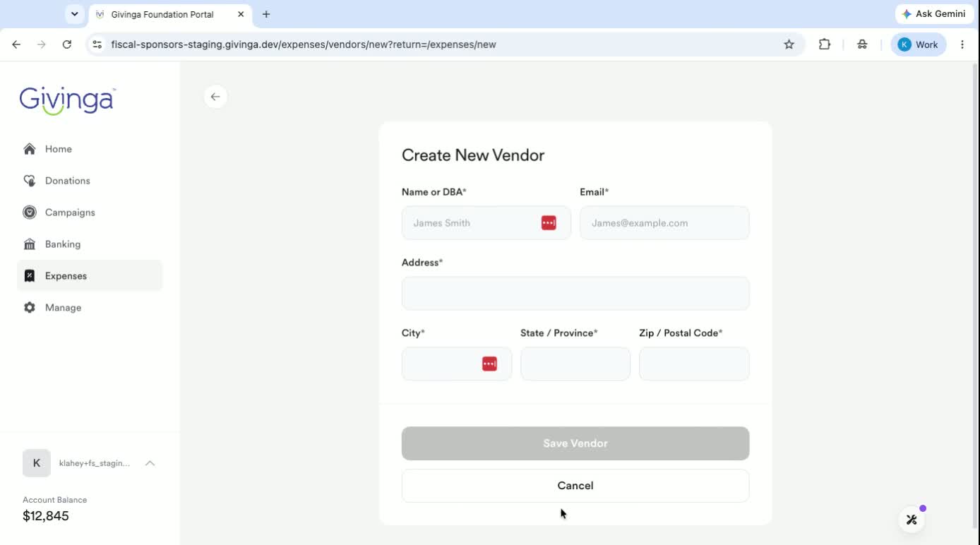Click the Ask Gemini button
Screen dimensions: 980x545
point(934,14)
